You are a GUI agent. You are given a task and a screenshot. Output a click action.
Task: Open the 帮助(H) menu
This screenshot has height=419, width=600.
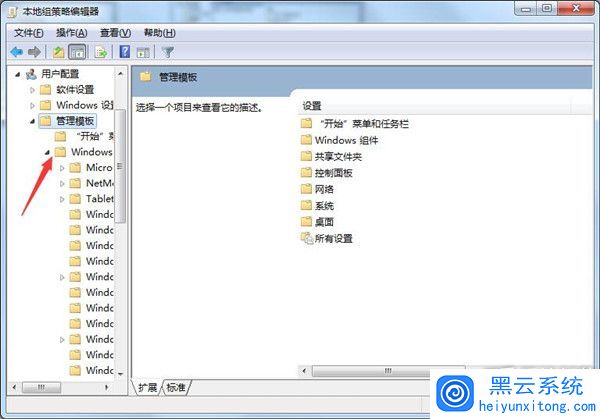point(160,33)
